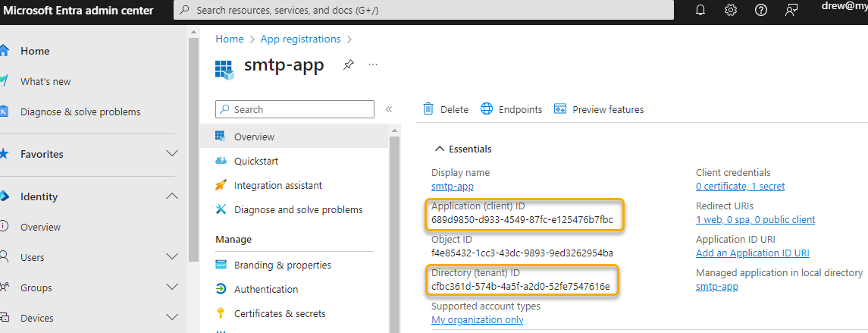Click the Overview grid icon in blade menu

tap(221, 137)
